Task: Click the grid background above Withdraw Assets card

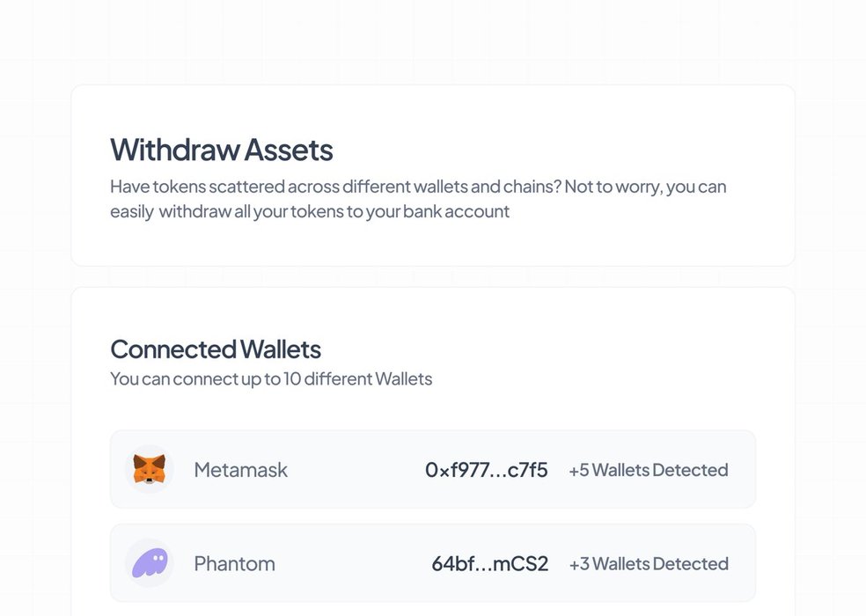Action: 431,40
